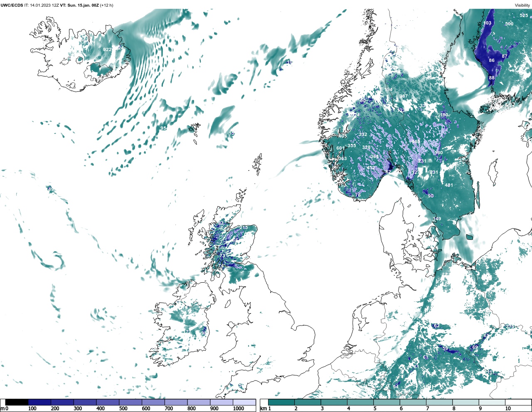Click the '59' value over Germany
This screenshot has width=532, height=412.
pos(445,349)
